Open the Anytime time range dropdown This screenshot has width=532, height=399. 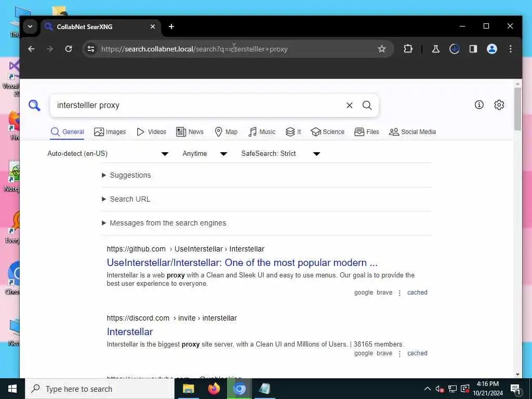205,154
